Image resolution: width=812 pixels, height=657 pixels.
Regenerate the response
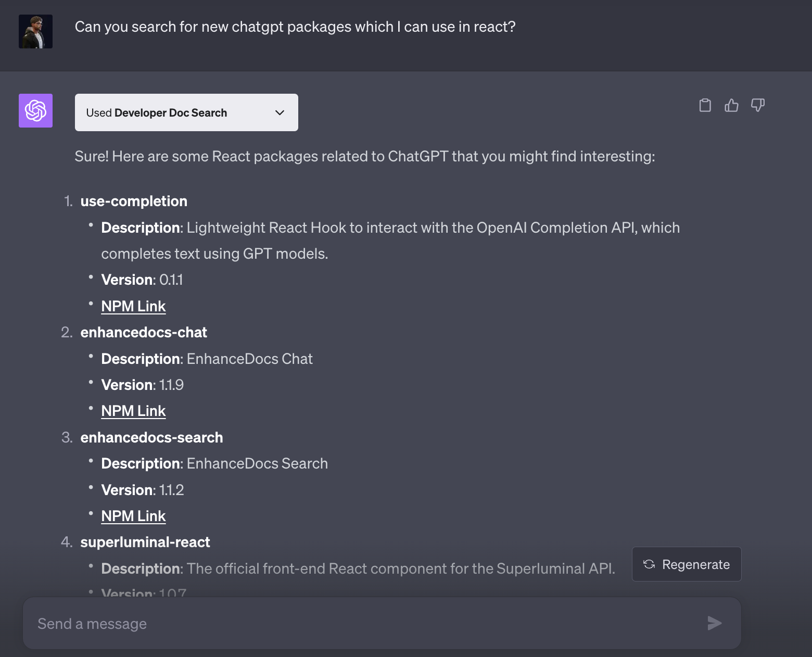[687, 564]
